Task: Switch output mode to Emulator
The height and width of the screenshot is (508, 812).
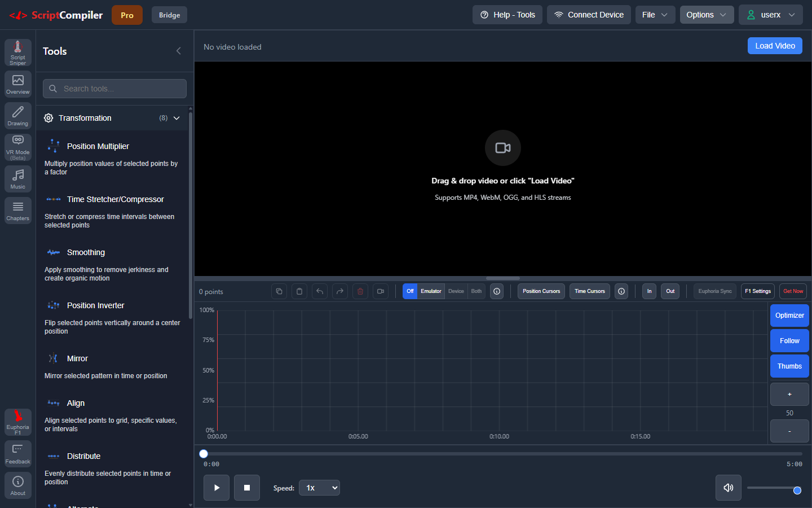Action: pyautogui.click(x=431, y=291)
